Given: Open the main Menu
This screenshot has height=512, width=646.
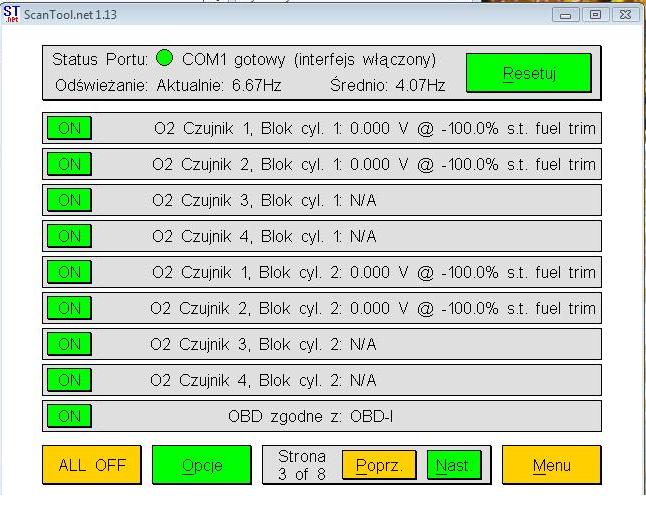Looking at the screenshot, I should tap(551, 465).
